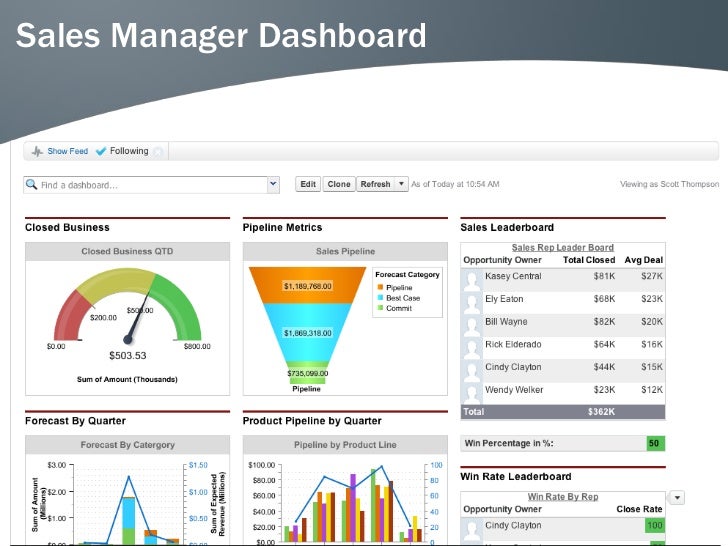Click the $68K total closed value
The image size is (728, 546).
tap(604, 299)
